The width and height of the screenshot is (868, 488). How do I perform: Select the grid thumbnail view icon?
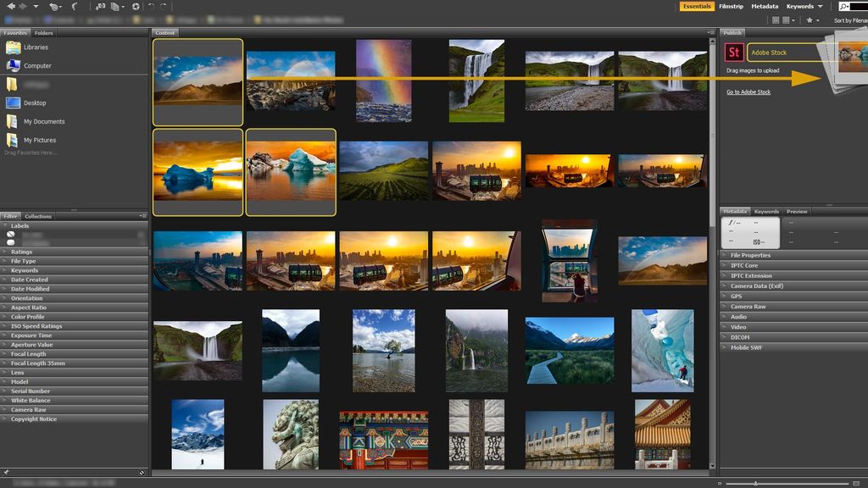(x=776, y=19)
